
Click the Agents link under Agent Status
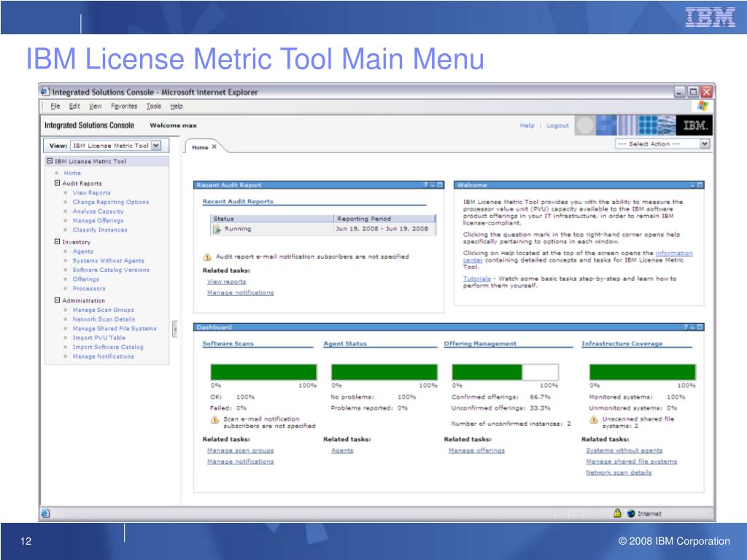(x=342, y=451)
